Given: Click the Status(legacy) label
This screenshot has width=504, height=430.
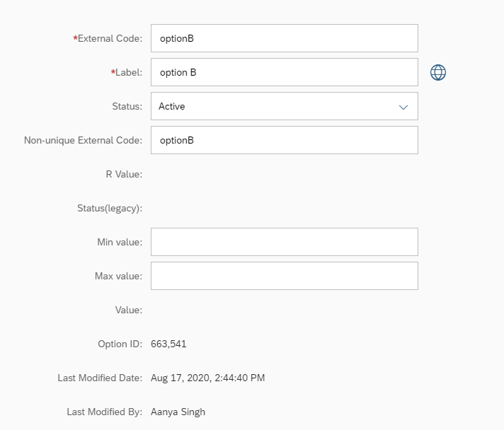Looking at the screenshot, I should click(x=110, y=209).
